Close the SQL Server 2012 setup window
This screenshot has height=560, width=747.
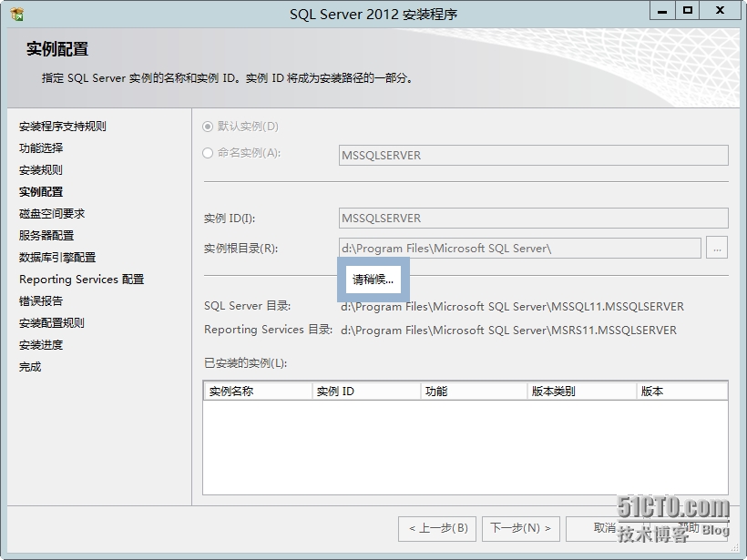click(x=721, y=11)
